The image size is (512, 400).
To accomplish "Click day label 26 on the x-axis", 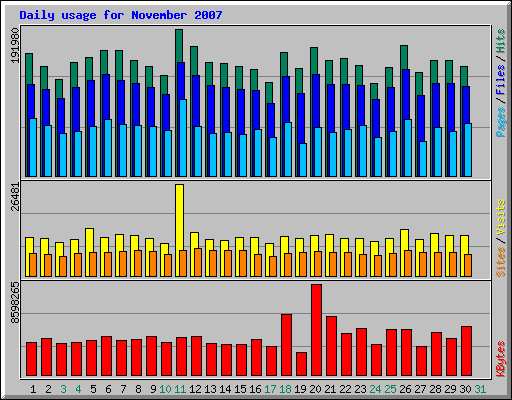I will [x=405, y=389].
